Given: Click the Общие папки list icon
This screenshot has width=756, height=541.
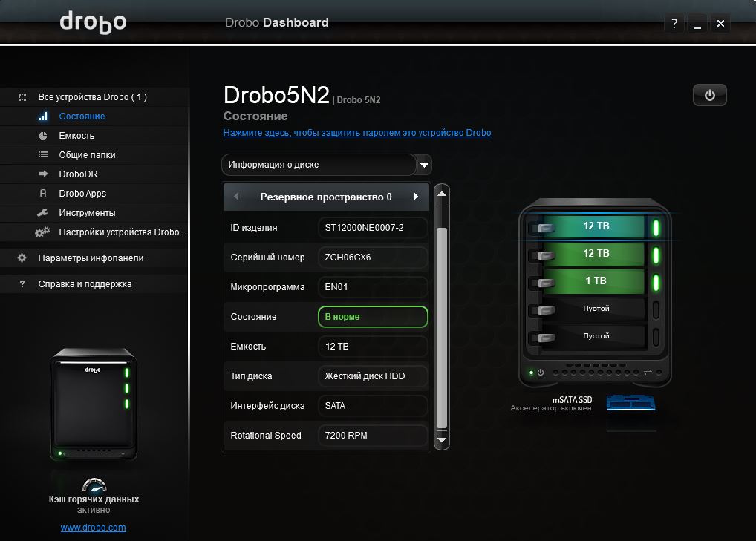Looking at the screenshot, I should coord(43,154).
